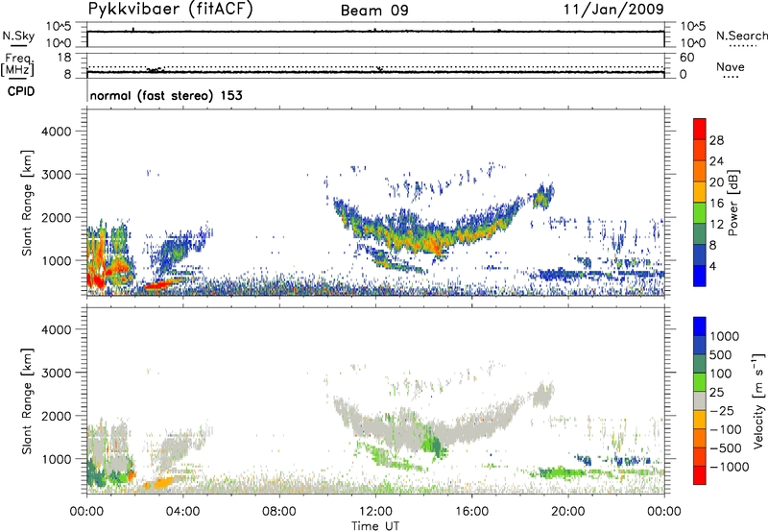Pick the red top segment of Power colorbar
This screenshot has height=532, width=768.
(700, 130)
